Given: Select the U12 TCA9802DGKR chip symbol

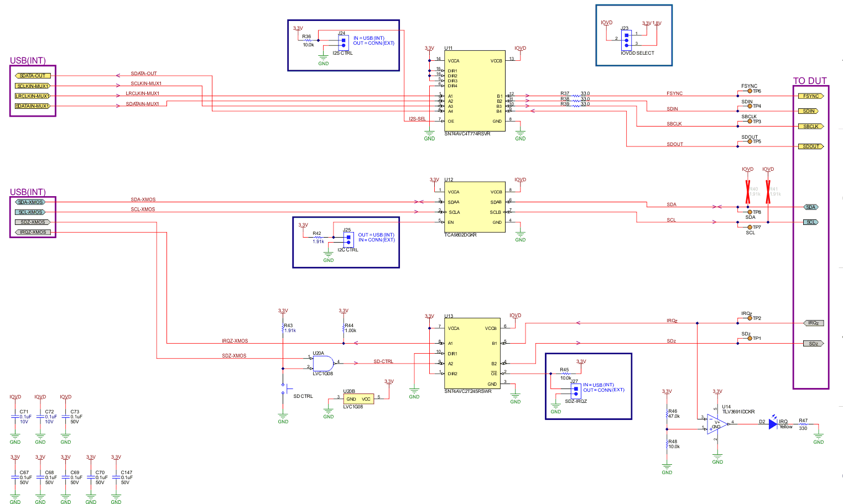Looking at the screenshot, I should [475, 207].
